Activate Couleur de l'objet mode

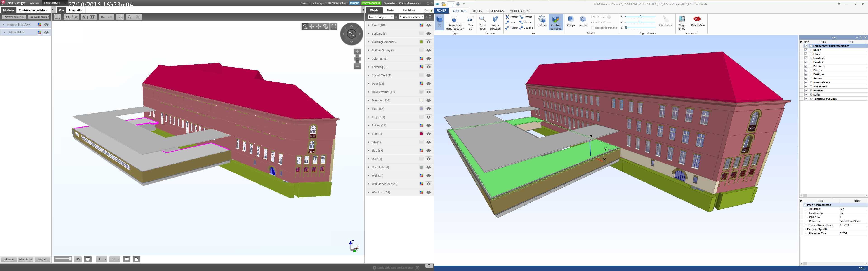pyautogui.click(x=556, y=22)
